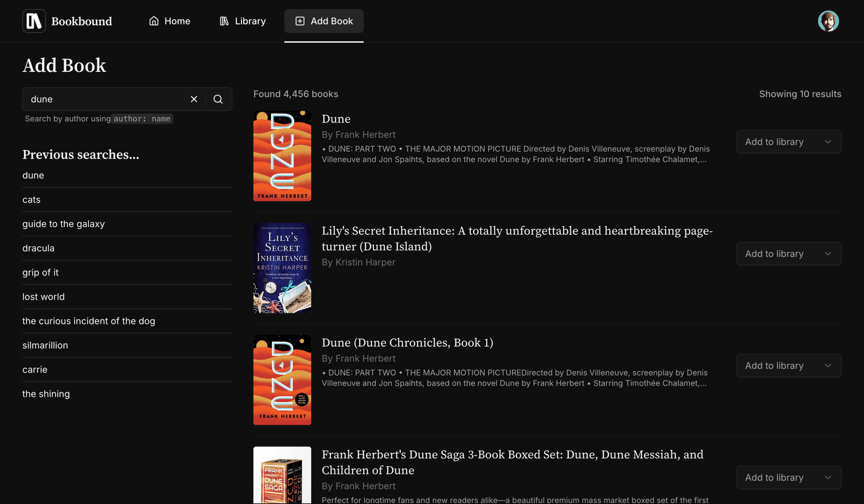The image size is (864, 504).
Task: Click 'By Kristin Harper' author text
Action: (358, 262)
